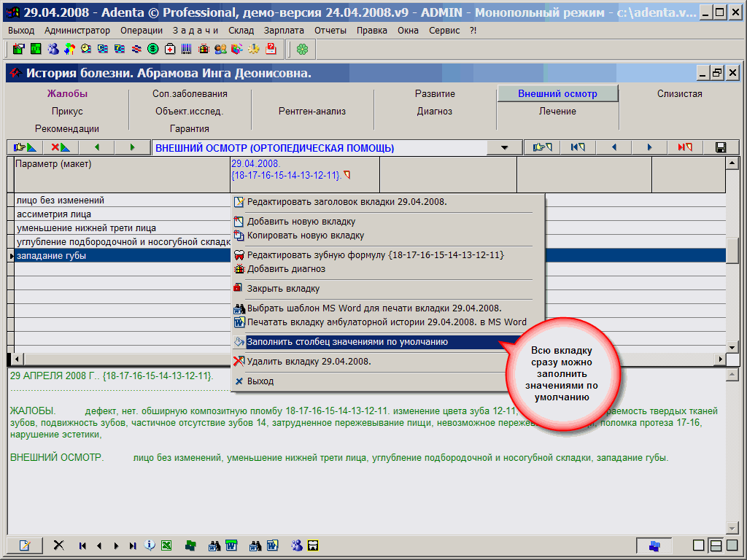Select 'Заполнить столбец значениями по умолчанию' menu item
Image resolution: width=747 pixels, height=560 pixels.
tap(347, 341)
